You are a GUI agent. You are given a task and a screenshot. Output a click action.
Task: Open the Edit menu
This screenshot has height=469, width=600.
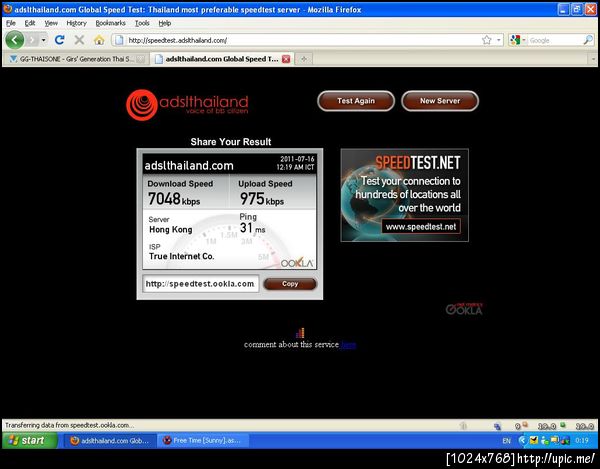click(30, 23)
